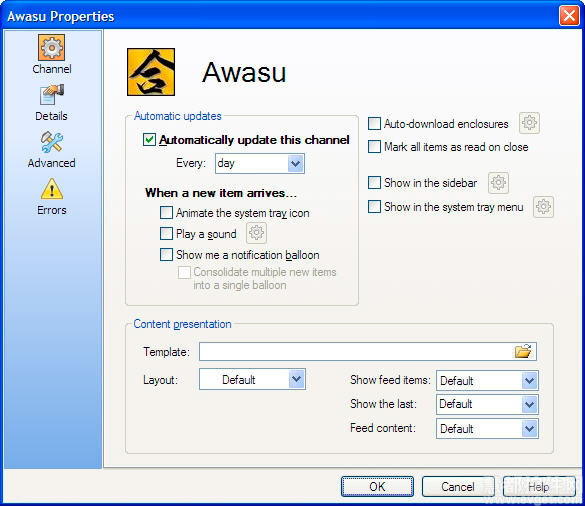The width and height of the screenshot is (585, 506).
Task: Check Show in the sidebar
Action: tap(374, 182)
